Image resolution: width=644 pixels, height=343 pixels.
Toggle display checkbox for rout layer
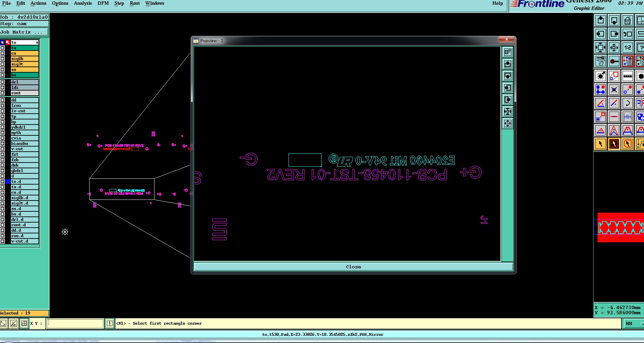point(2,93)
